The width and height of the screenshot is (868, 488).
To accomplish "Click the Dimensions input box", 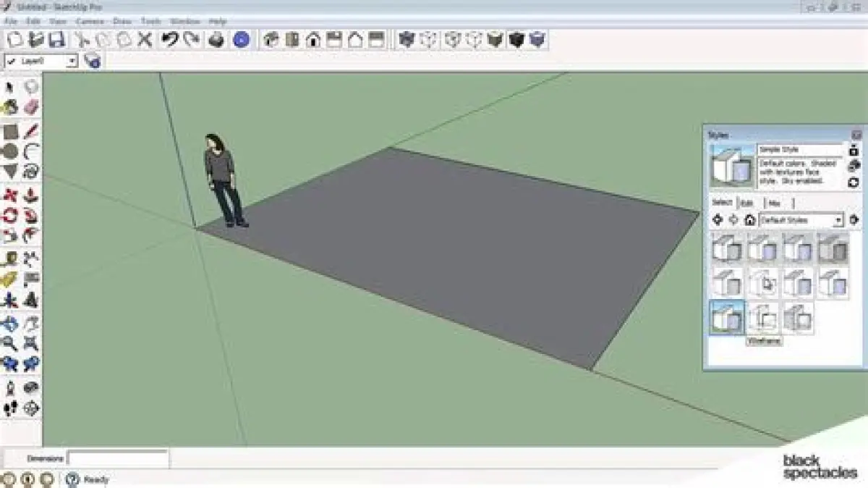I will [118, 458].
